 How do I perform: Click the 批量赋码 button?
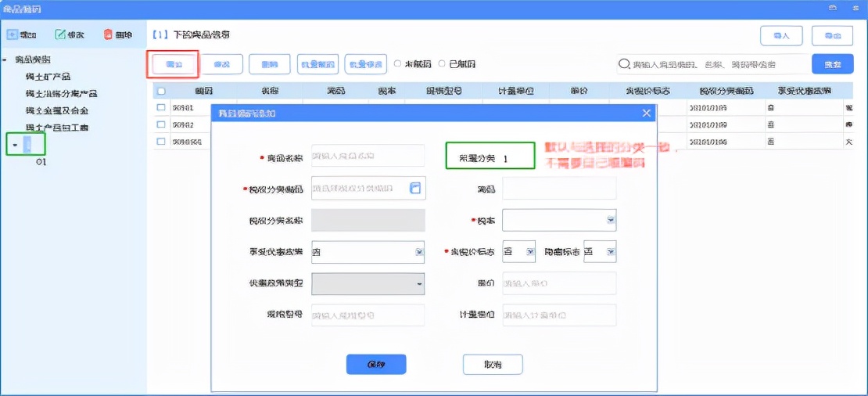pyautogui.click(x=317, y=64)
